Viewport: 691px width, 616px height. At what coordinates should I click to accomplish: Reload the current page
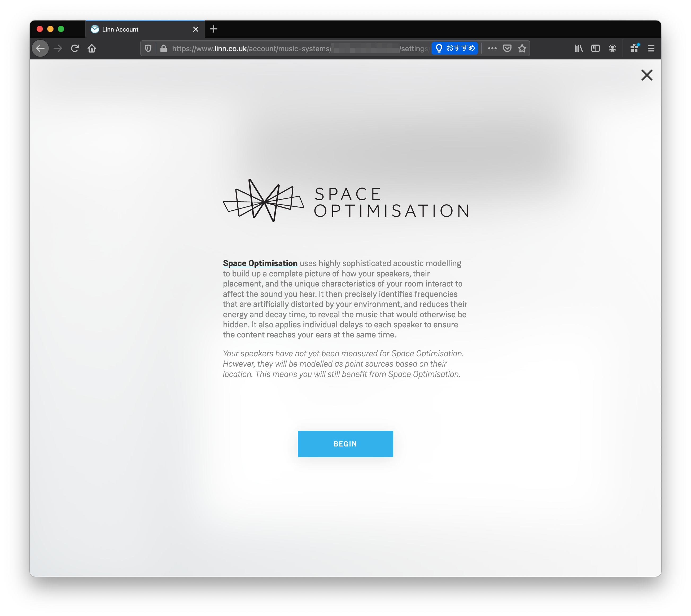pos(75,48)
